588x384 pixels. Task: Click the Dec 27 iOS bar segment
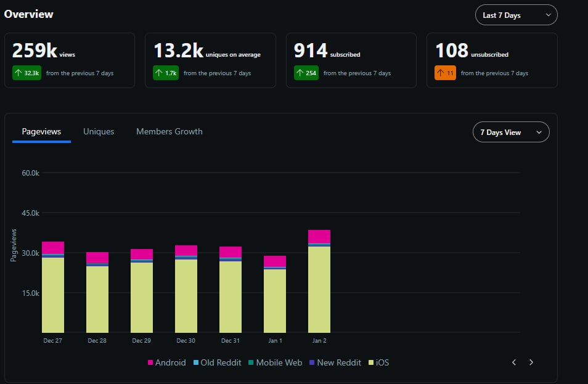pyautogui.click(x=53, y=295)
